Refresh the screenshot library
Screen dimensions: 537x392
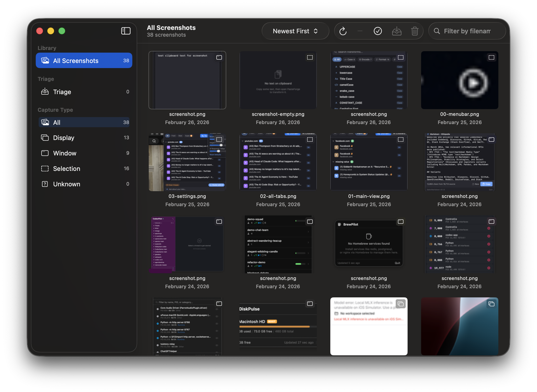(x=343, y=31)
